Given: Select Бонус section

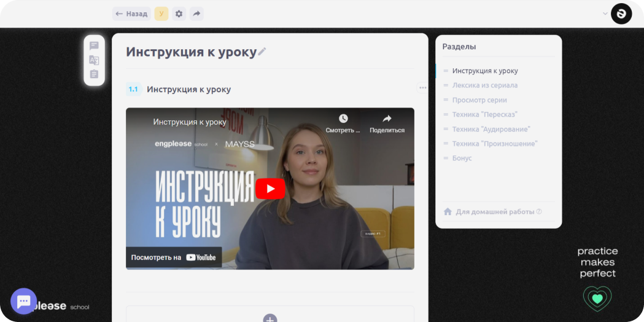Looking at the screenshot, I should coord(462,158).
